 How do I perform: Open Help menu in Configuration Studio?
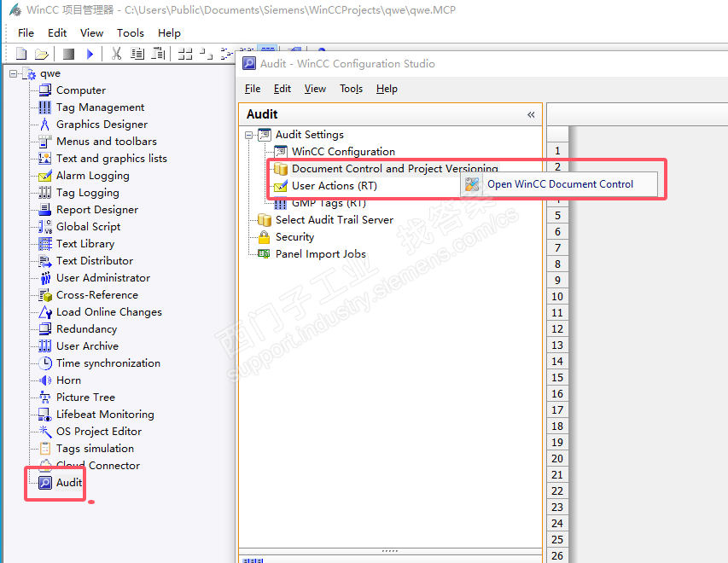[x=387, y=89]
